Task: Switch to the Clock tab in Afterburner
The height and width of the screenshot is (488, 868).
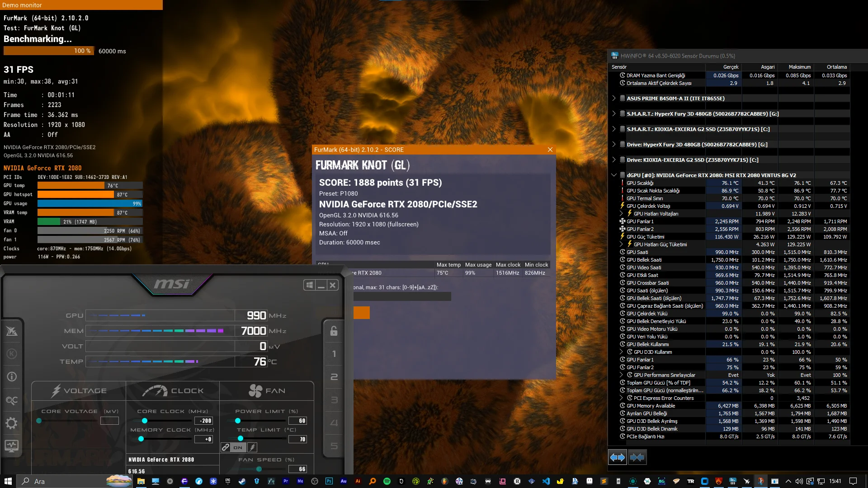Action: [173, 391]
